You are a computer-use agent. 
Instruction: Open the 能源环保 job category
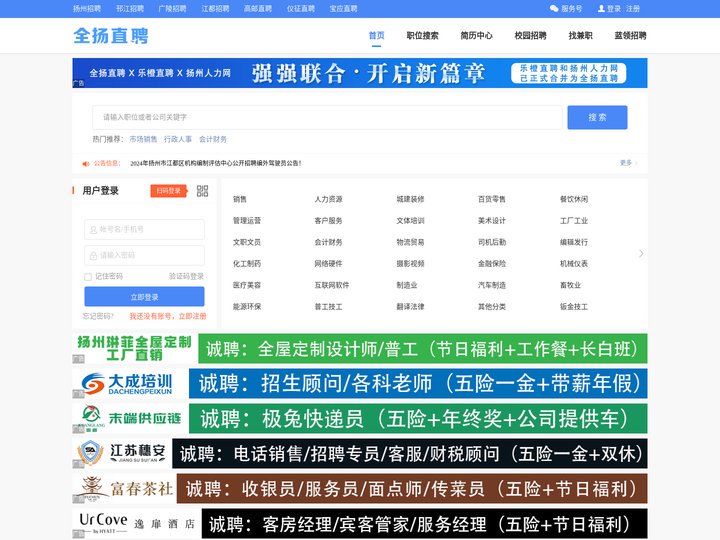pos(247,307)
